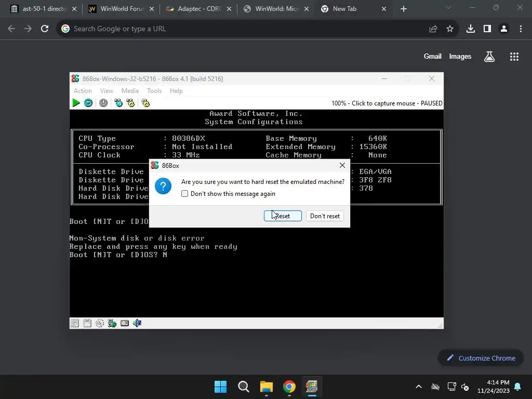Open Windows Start menu
532x399 pixels.
point(220,387)
